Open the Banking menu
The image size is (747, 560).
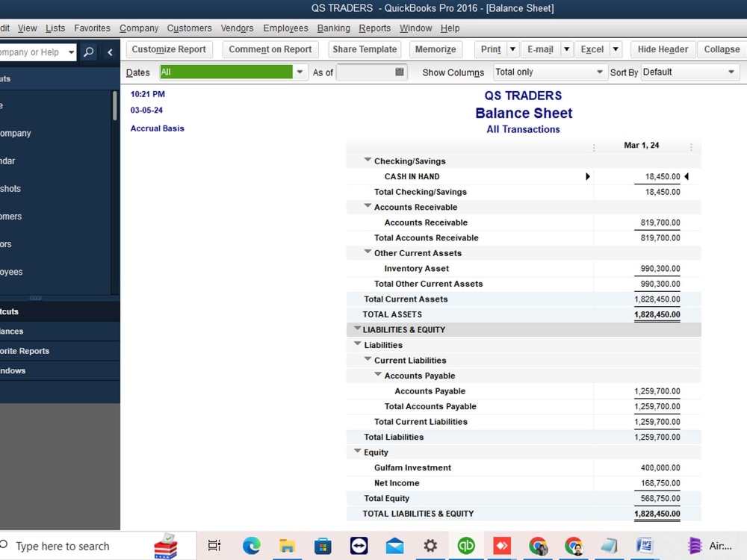coord(333,28)
